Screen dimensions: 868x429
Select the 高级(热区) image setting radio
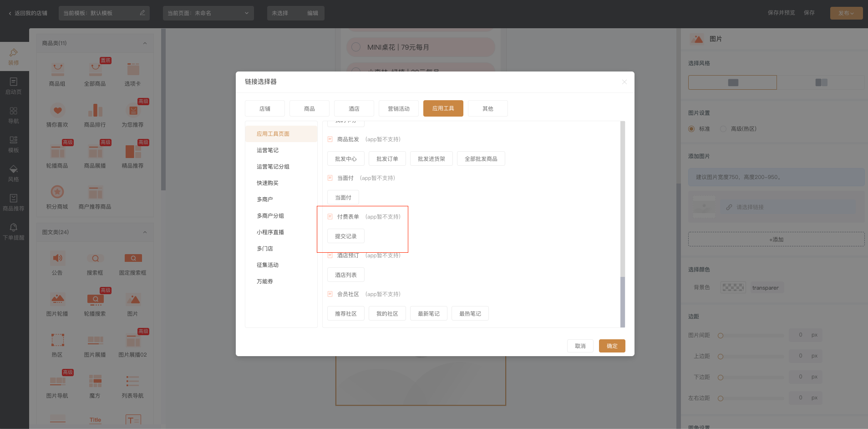[723, 129]
